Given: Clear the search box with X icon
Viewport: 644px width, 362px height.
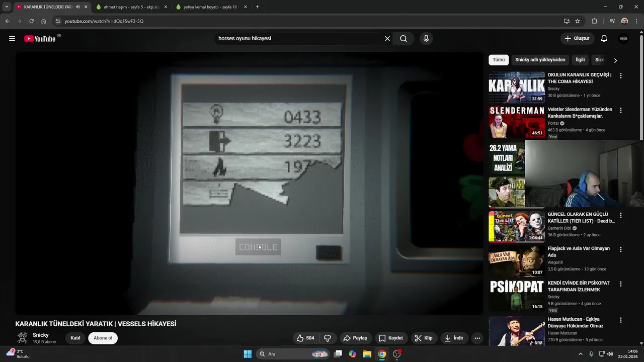Looking at the screenshot, I should 387,39.
